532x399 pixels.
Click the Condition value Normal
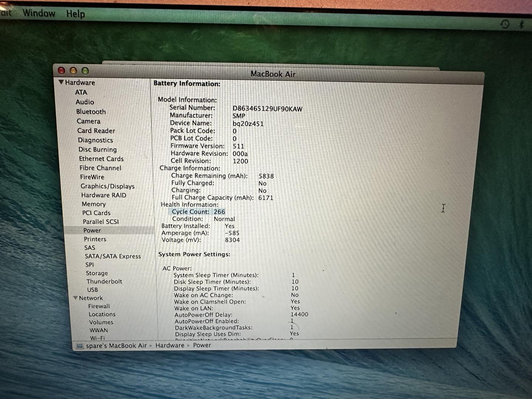224,219
